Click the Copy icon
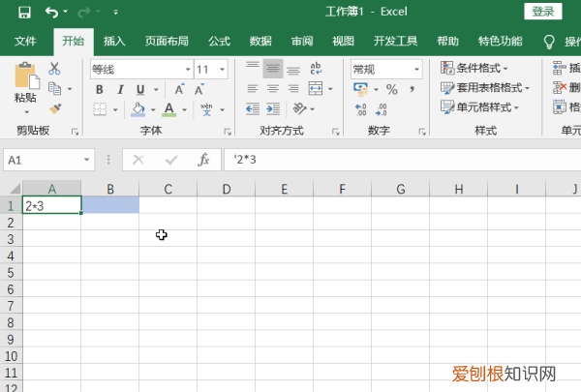Image resolution: width=581 pixels, height=392 pixels. 55,88
